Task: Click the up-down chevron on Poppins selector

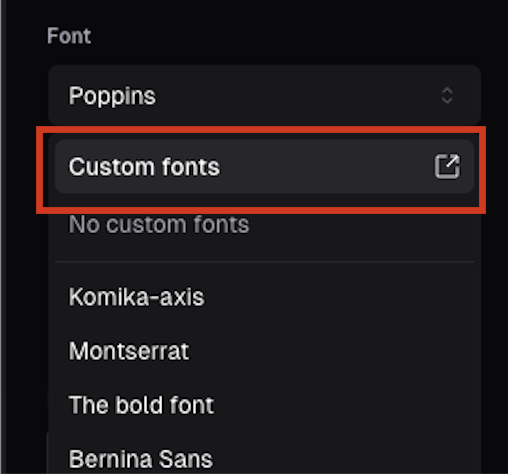Action: point(447,96)
